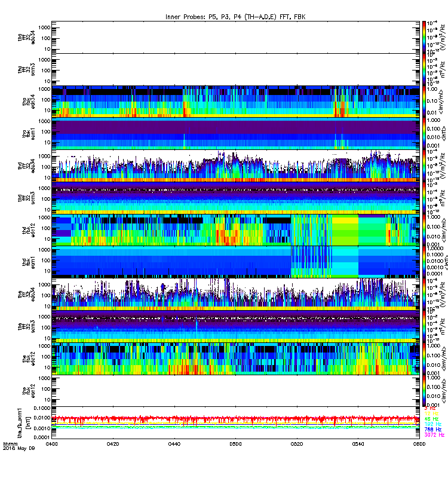Click the color bar beside thd fbk edc12 panel
The width and height of the screenshot is (448, 478).
pyautogui.click(x=424, y=230)
